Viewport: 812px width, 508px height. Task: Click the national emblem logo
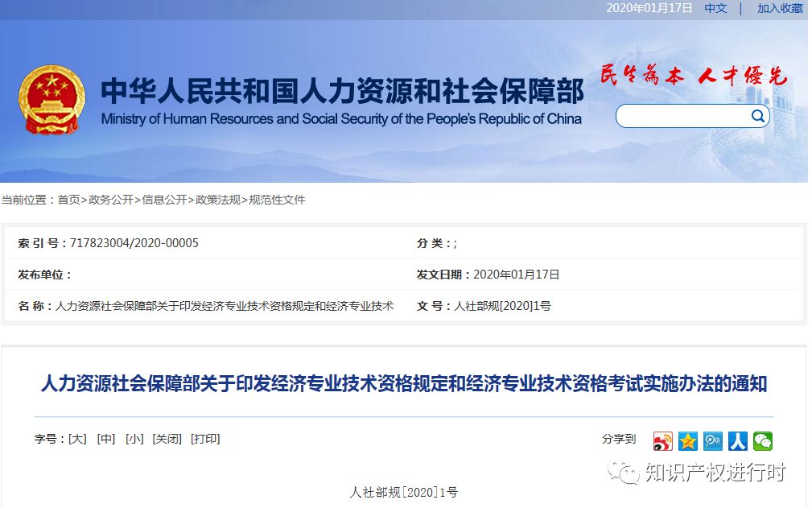tap(52, 100)
